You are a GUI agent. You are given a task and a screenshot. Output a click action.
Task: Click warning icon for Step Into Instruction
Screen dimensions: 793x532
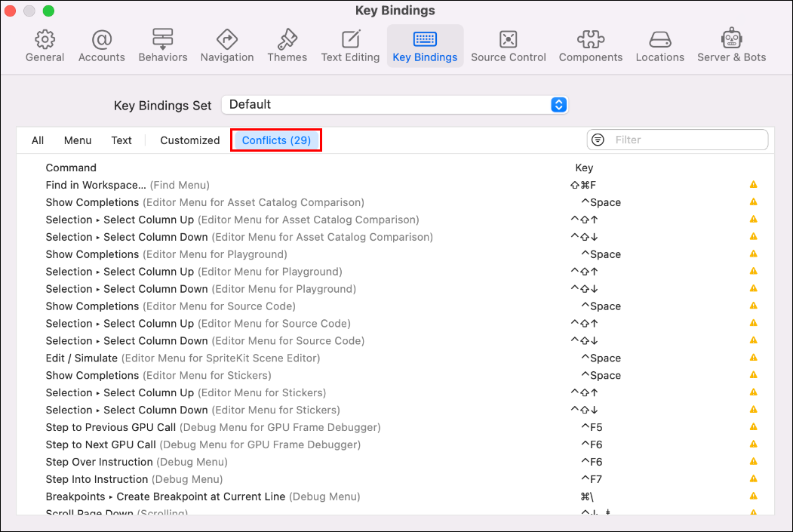point(754,478)
